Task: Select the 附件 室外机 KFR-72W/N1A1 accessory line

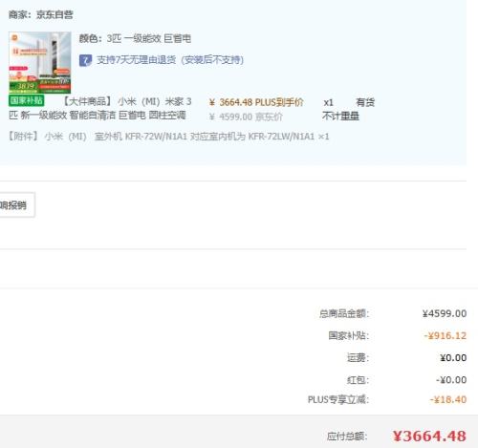Action: point(169,137)
